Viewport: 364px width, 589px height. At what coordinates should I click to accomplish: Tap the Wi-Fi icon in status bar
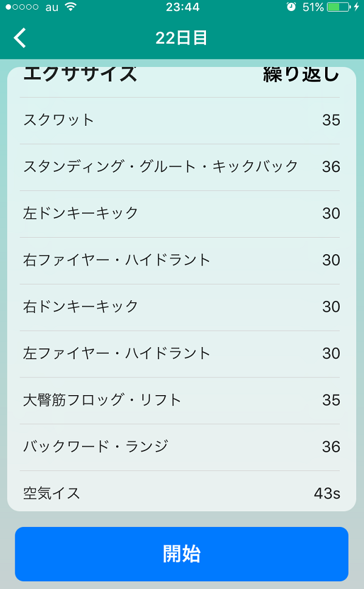70,7
